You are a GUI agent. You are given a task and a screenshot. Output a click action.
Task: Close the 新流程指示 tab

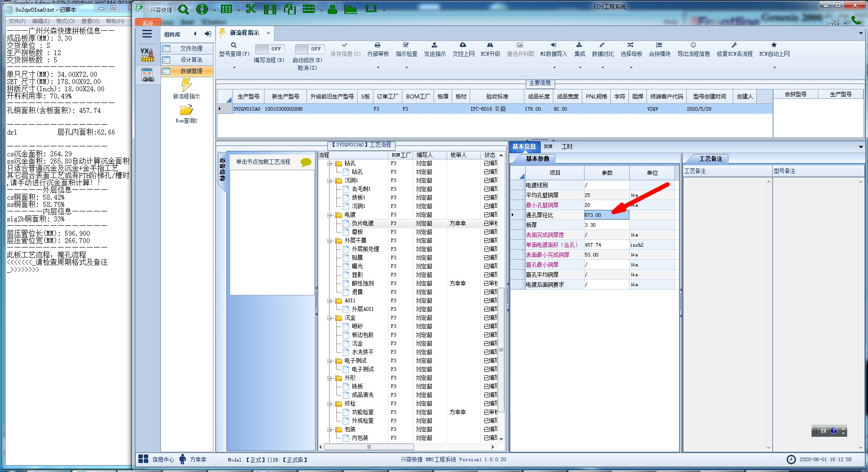coord(268,33)
